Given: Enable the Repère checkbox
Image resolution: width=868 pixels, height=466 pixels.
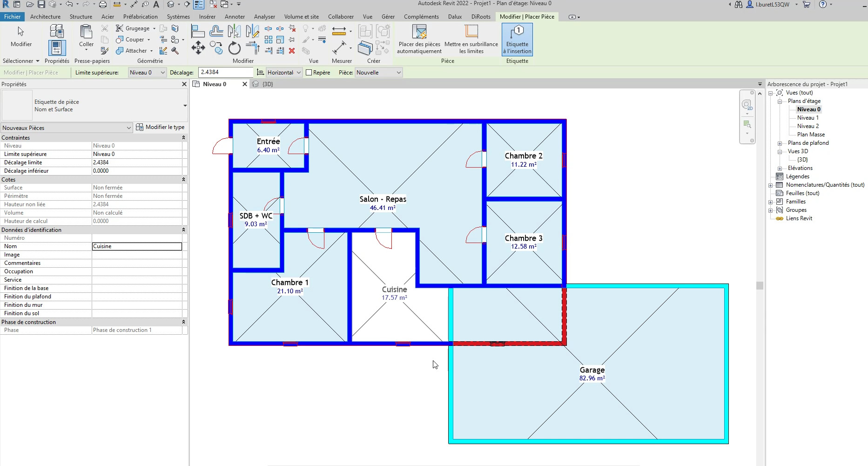Looking at the screenshot, I should tap(309, 73).
